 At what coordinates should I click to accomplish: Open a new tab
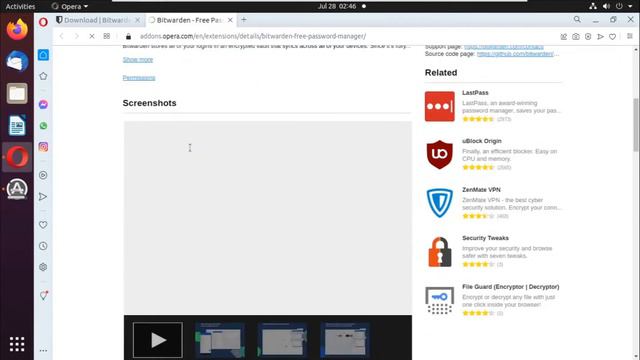[x=244, y=20]
